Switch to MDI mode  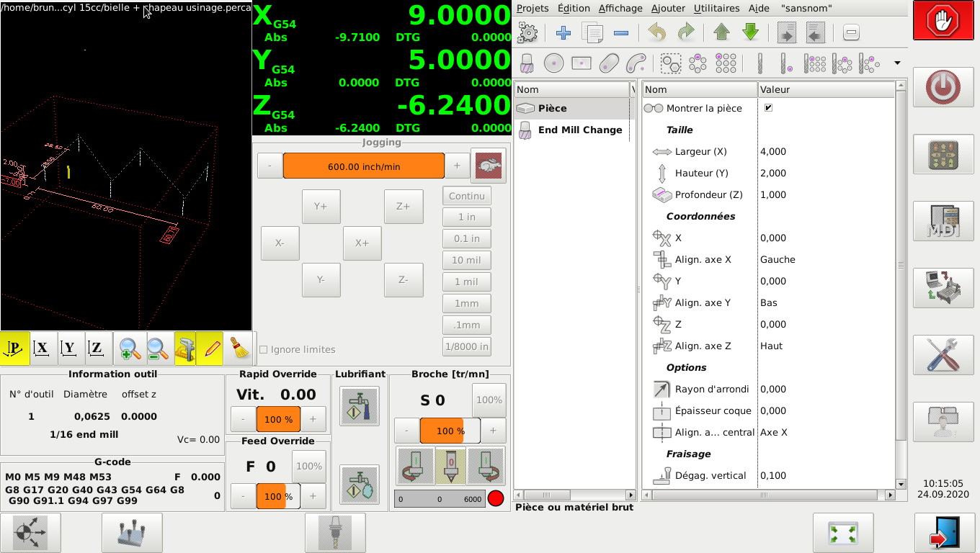click(x=943, y=221)
